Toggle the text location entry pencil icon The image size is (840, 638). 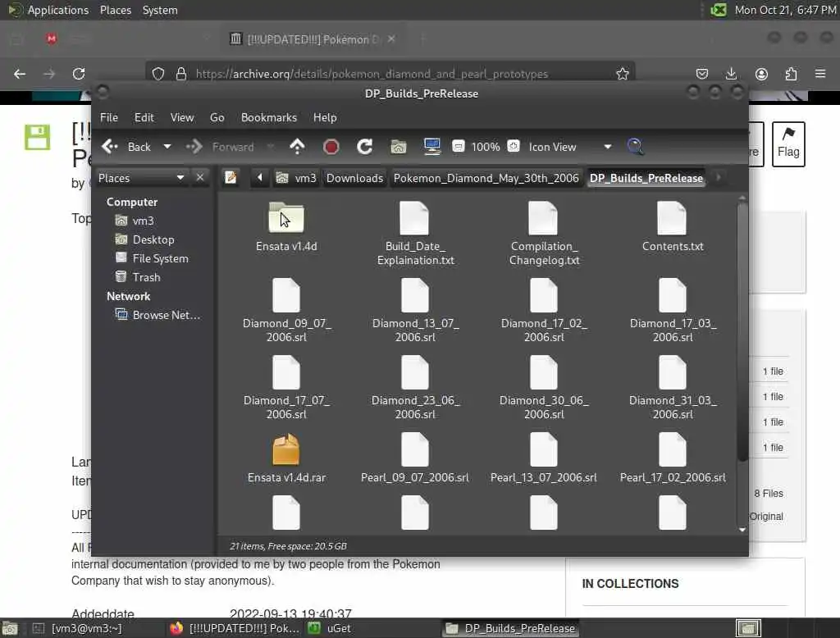pyautogui.click(x=231, y=177)
